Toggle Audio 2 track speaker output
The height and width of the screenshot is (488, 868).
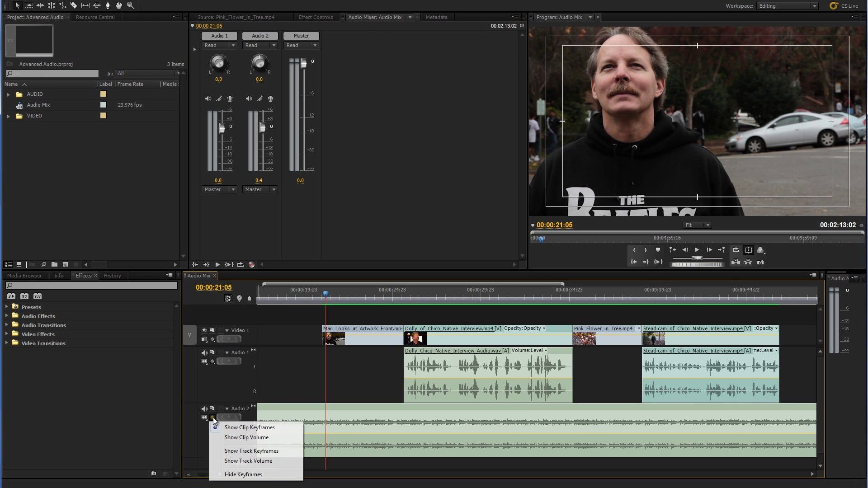point(204,408)
